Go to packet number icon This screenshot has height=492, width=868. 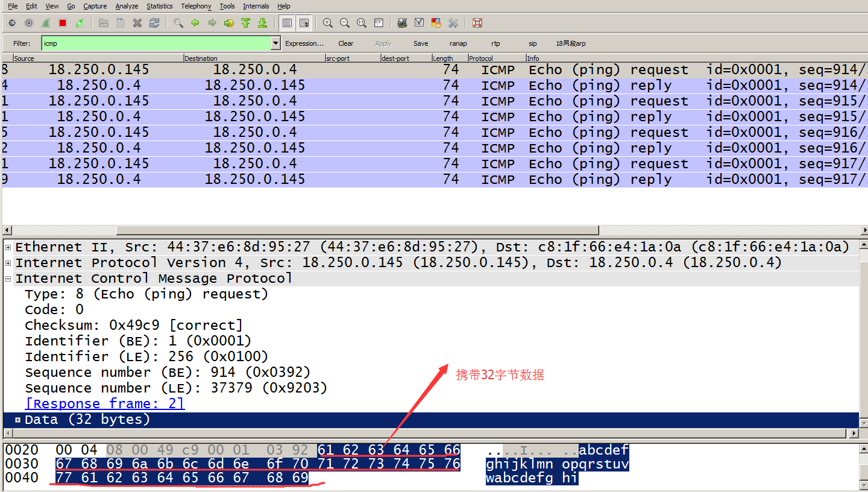(229, 23)
